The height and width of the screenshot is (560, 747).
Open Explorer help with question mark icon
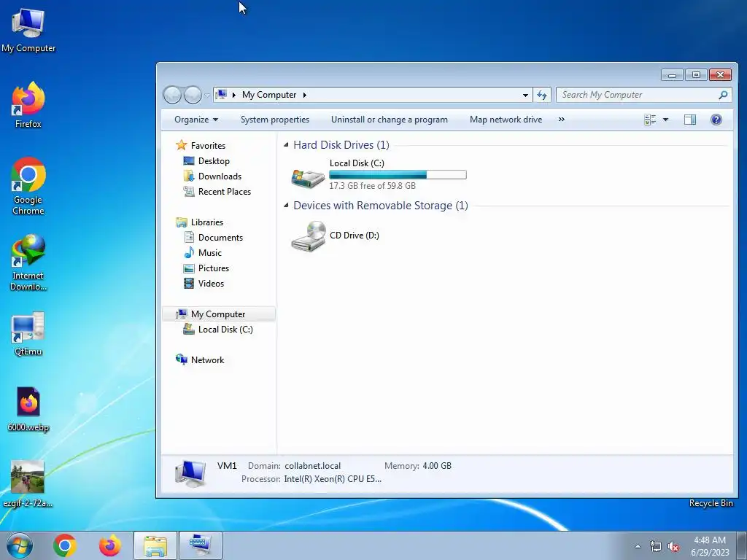click(x=716, y=120)
